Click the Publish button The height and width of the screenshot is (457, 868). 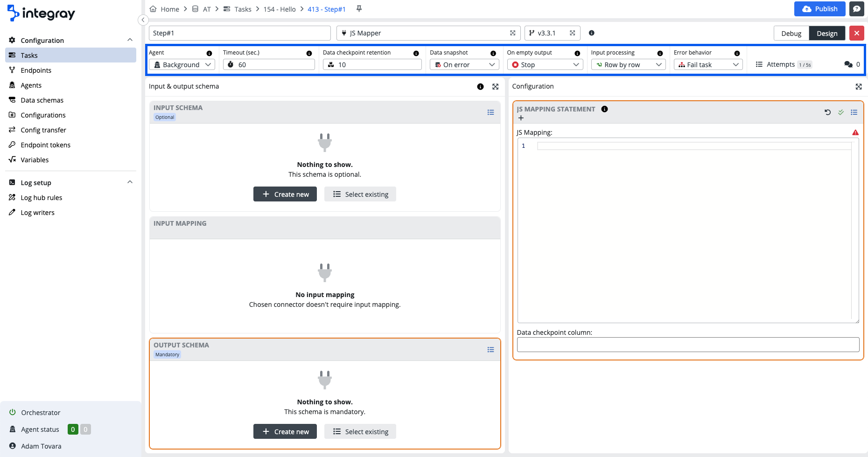coord(819,9)
